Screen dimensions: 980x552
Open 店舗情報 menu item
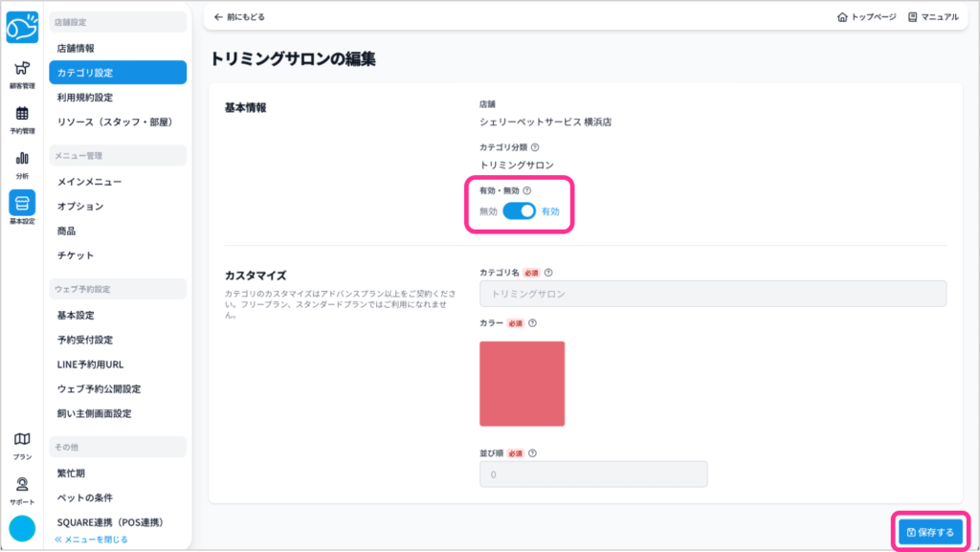[x=76, y=48]
